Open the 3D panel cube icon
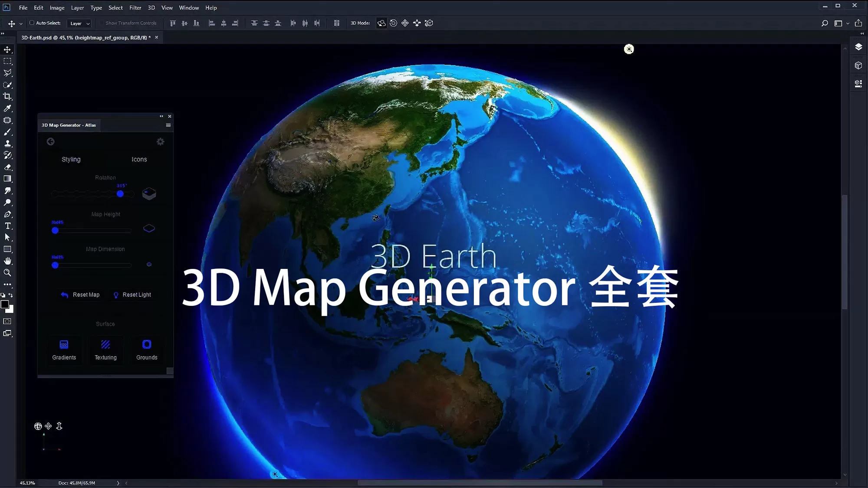This screenshot has height=488, width=868. pos(858,66)
